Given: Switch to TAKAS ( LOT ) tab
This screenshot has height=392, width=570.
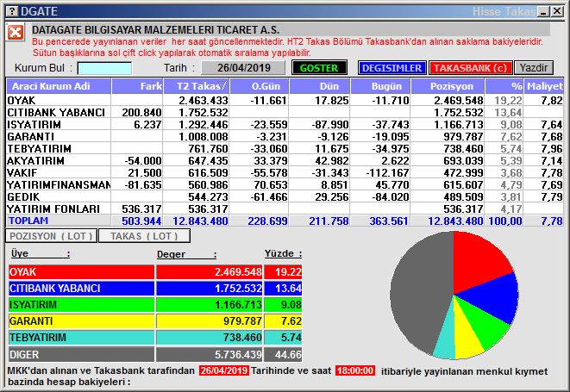Looking at the screenshot, I should (x=144, y=236).
